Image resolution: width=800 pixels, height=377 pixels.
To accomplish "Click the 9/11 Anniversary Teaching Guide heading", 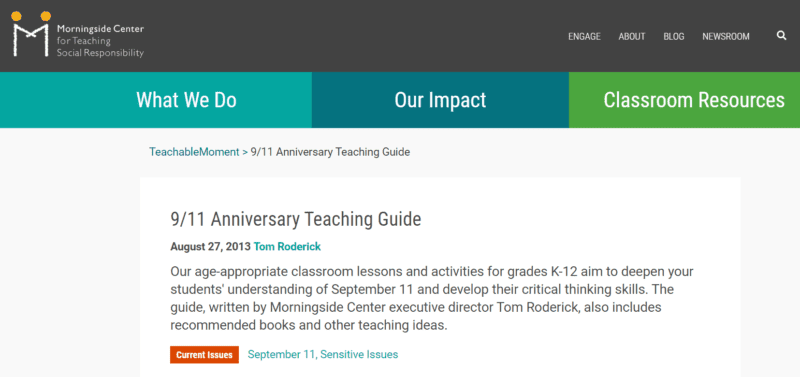I will coord(296,219).
